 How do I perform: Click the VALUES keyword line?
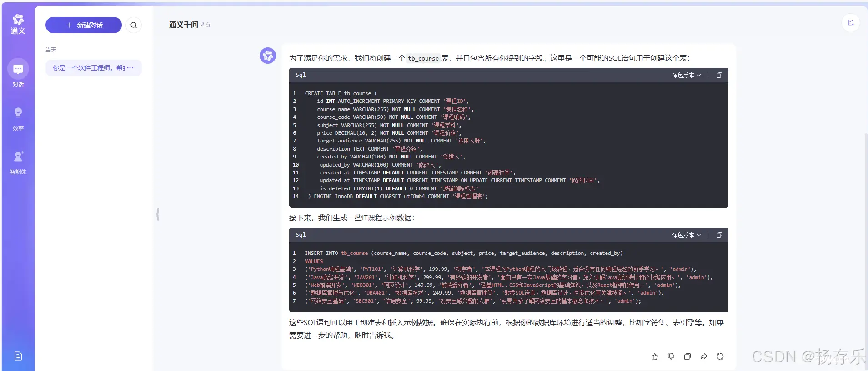(314, 261)
